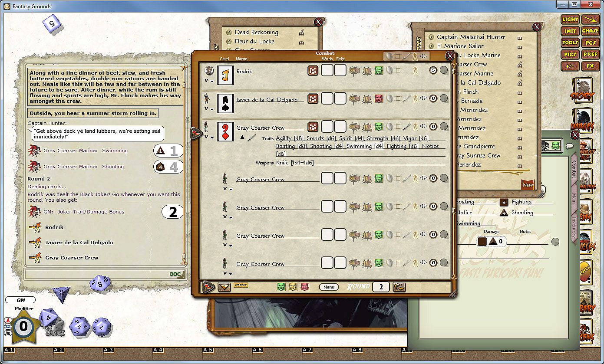Click the arrow pointer button beside LIGHT
This screenshot has width=604, height=364.
[x=590, y=20]
